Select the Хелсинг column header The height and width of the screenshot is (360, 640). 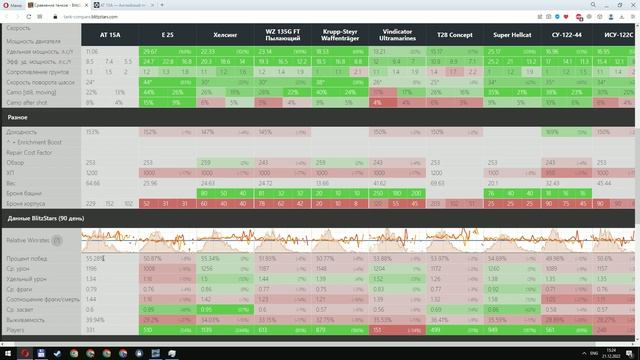(x=225, y=35)
